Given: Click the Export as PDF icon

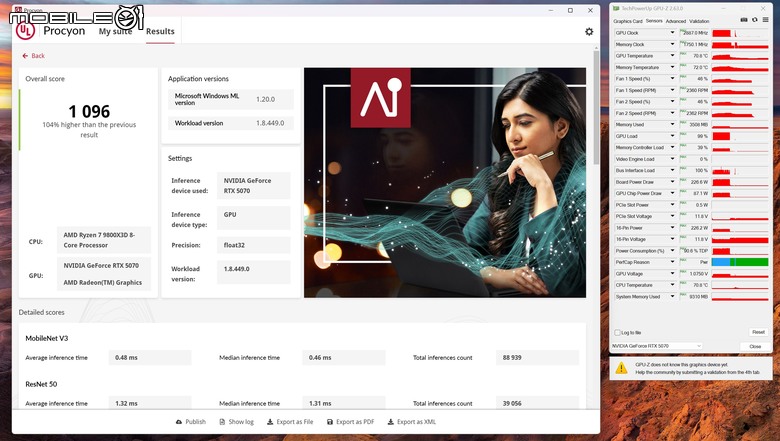Looking at the screenshot, I should [329, 422].
